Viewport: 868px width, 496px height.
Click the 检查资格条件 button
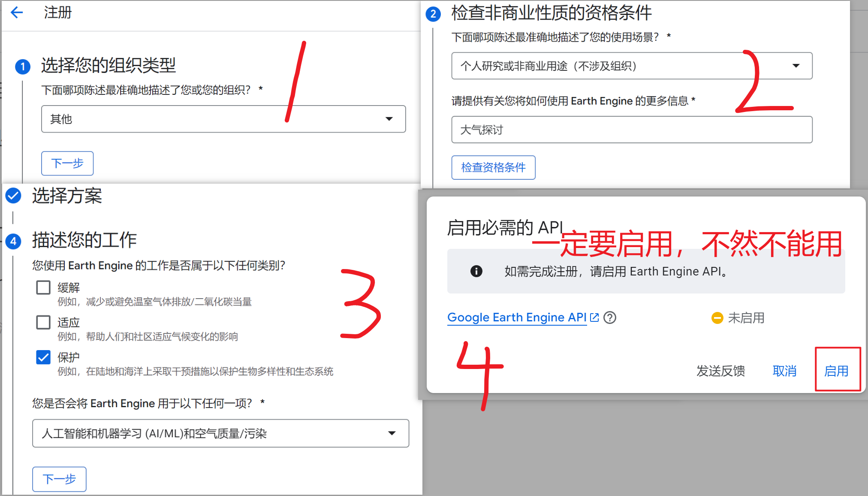[493, 167]
